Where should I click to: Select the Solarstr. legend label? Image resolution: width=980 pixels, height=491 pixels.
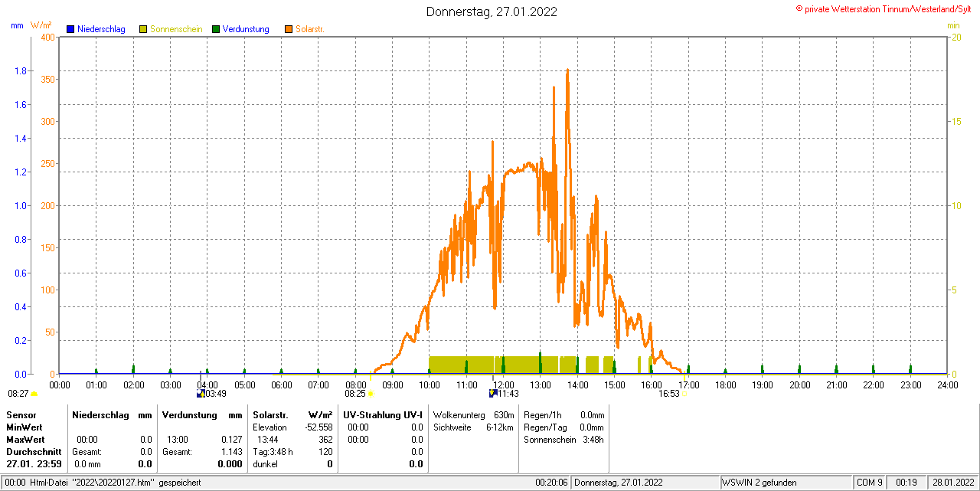pyautogui.click(x=310, y=29)
